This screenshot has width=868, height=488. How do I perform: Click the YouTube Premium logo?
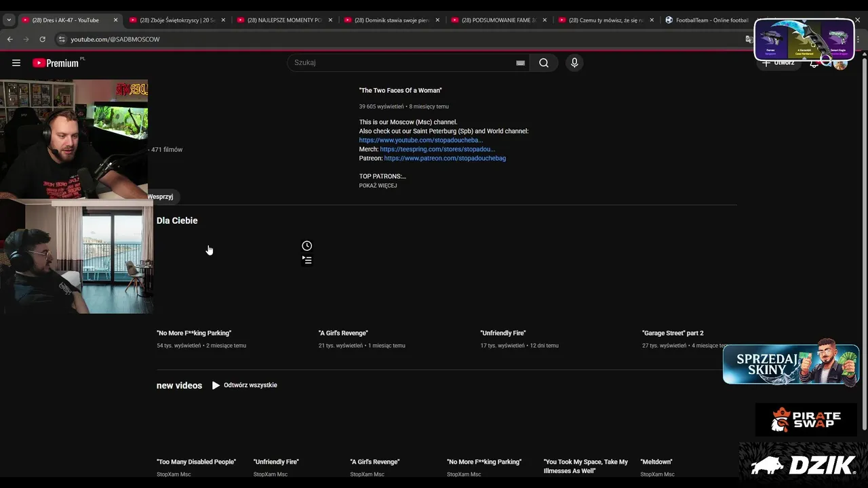click(56, 63)
